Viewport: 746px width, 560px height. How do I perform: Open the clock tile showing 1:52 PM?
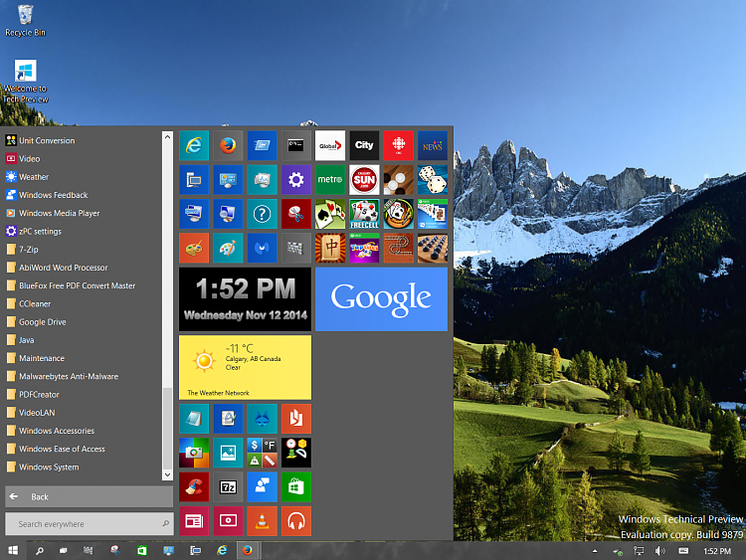(245, 299)
